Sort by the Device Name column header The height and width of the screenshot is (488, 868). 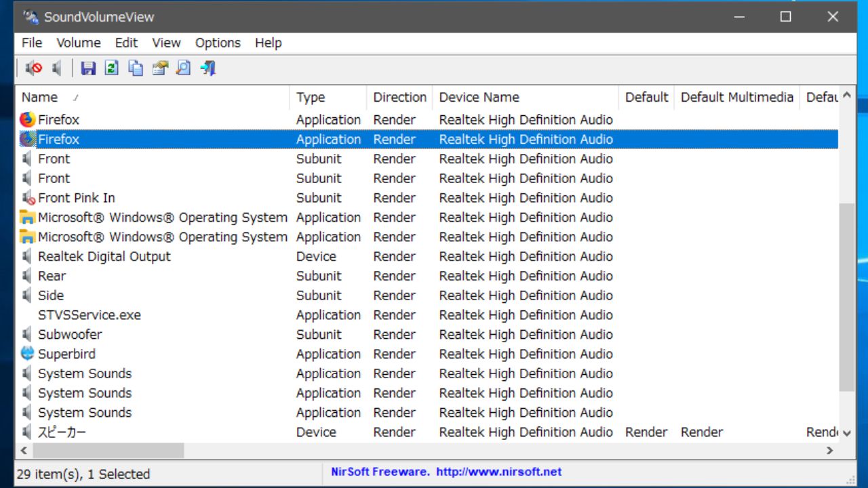click(526, 97)
